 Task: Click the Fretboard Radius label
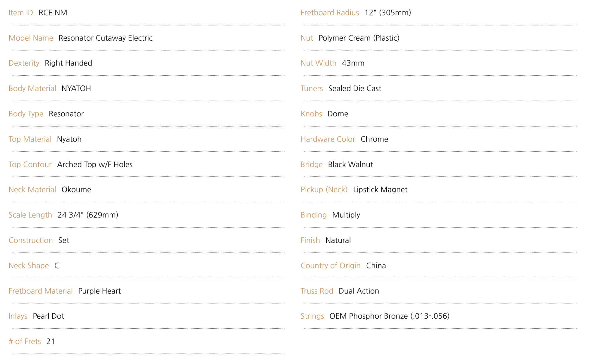pyautogui.click(x=330, y=13)
